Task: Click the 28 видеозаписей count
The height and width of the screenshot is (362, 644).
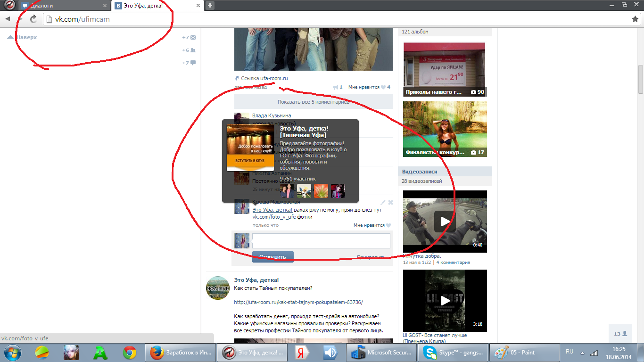Action: click(422, 181)
